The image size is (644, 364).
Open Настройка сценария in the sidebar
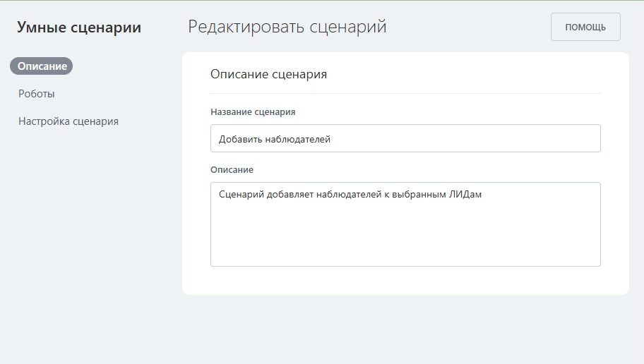click(68, 121)
